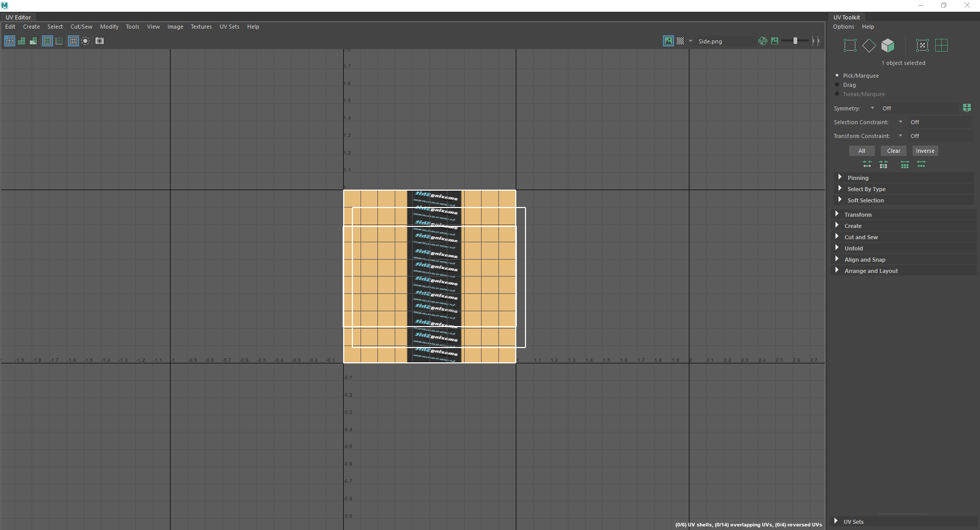The width and height of the screenshot is (980, 530).
Task: Select the marquee selection mode icon
Action: tap(849, 45)
